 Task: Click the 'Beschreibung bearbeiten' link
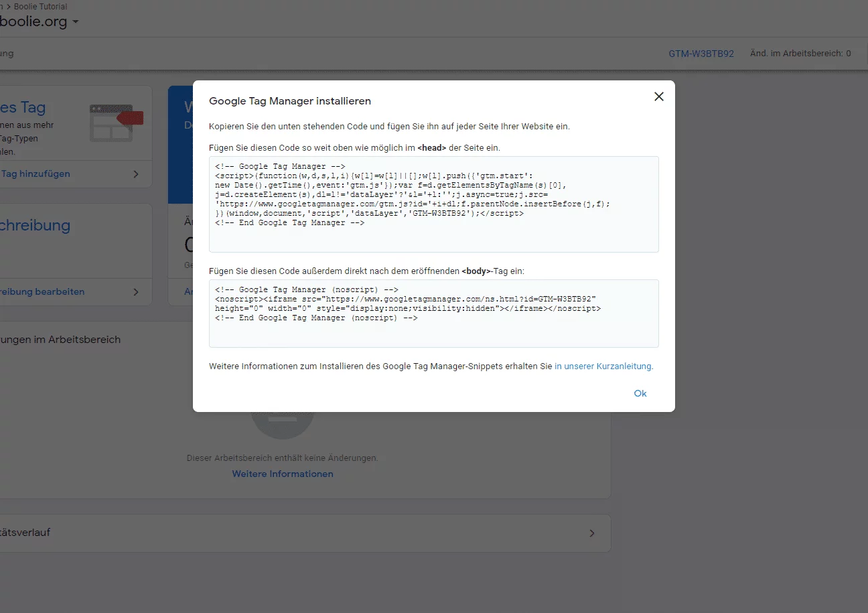click(42, 291)
